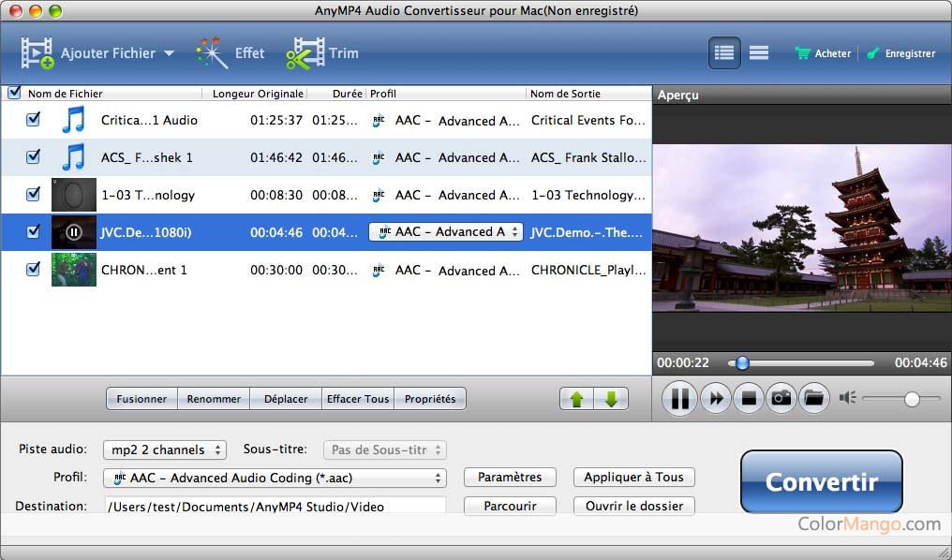
Task: Click the volume slider knob
Action: (x=912, y=399)
